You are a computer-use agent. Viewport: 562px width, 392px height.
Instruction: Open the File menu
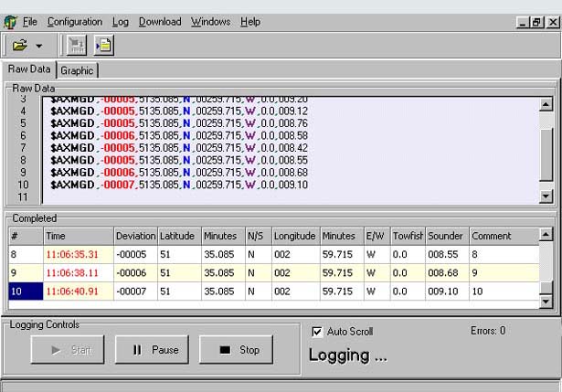30,22
